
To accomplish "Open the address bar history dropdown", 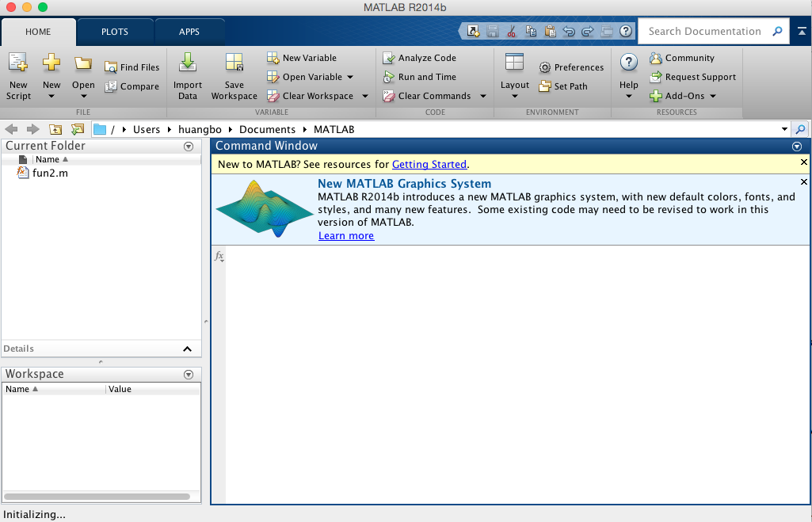I will (x=784, y=129).
